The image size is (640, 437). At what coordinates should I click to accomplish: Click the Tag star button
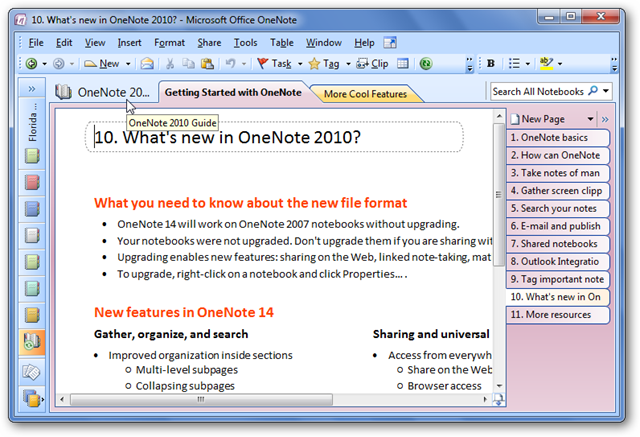(x=324, y=64)
